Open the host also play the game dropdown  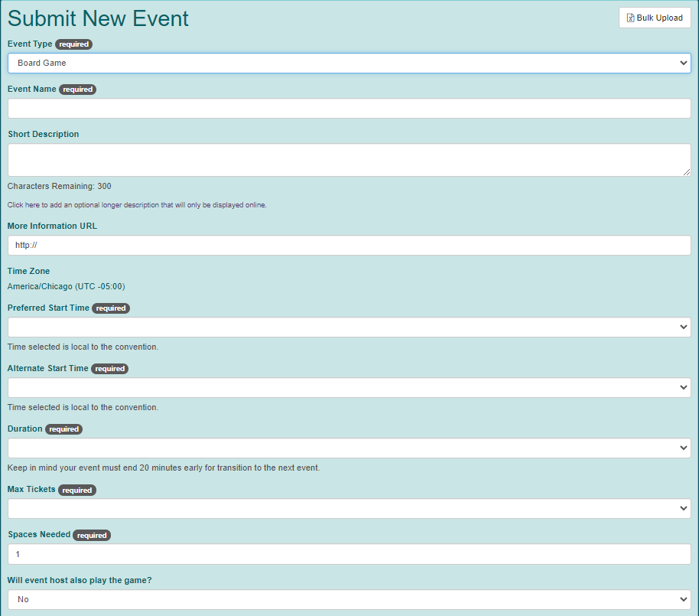[x=349, y=599]
